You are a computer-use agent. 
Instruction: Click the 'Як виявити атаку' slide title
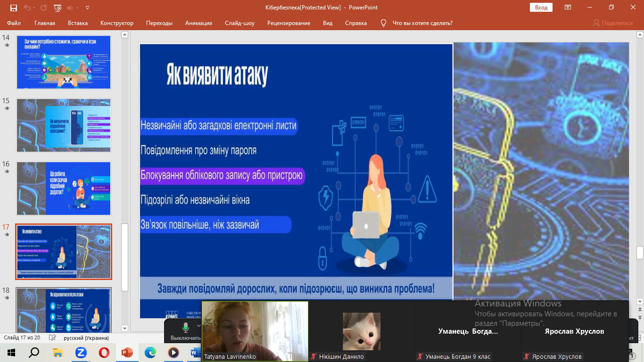[x=217, y=76]
